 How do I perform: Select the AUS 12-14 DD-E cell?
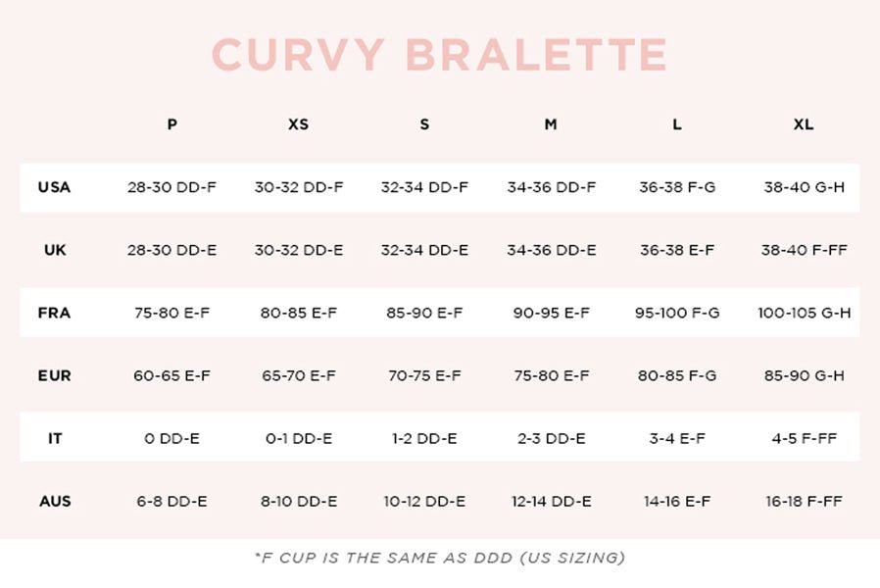pyautogui.click(x=551, y=501)
